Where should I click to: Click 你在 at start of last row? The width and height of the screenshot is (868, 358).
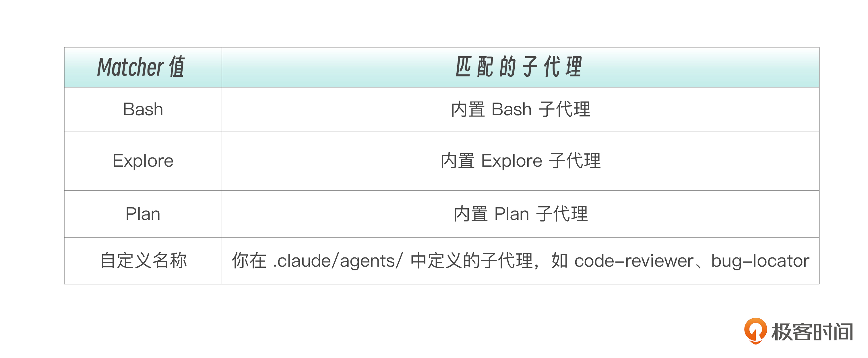click(249, 261)
